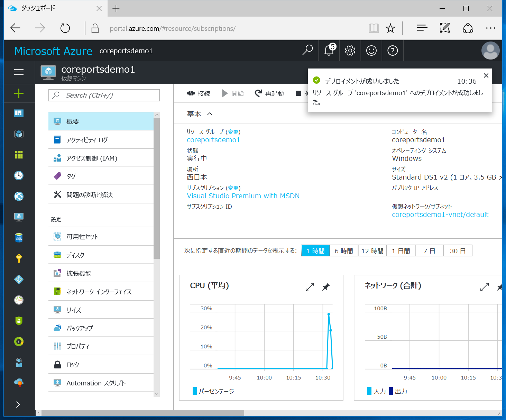The width and height of the screenshot is (506, 420).
Task: Click the 接続 connect toolbar button
Action: pos(199,93)
